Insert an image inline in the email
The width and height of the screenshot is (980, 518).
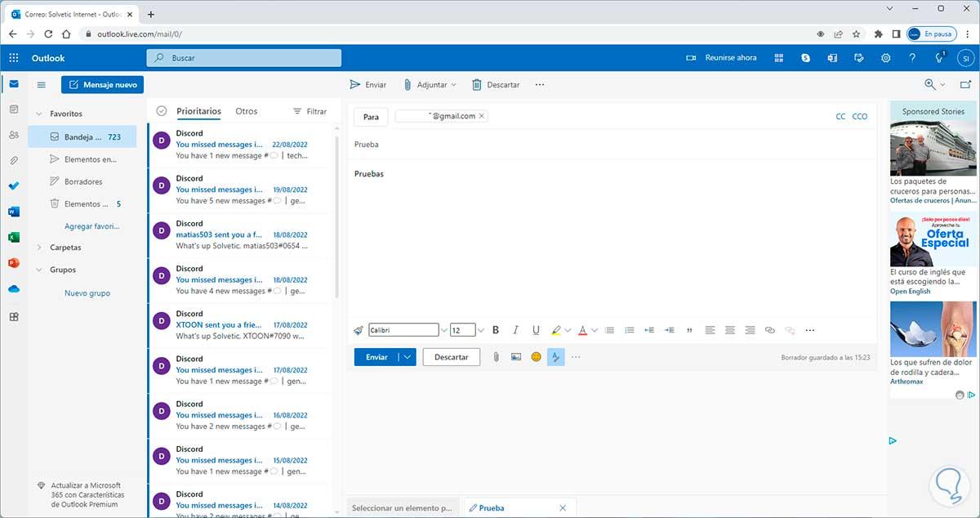click(516, 356)
